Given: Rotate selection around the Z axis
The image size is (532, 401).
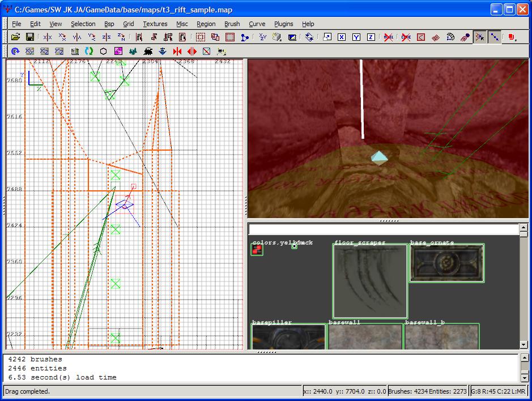Looking at the screenshot, I should click(121, 37).
